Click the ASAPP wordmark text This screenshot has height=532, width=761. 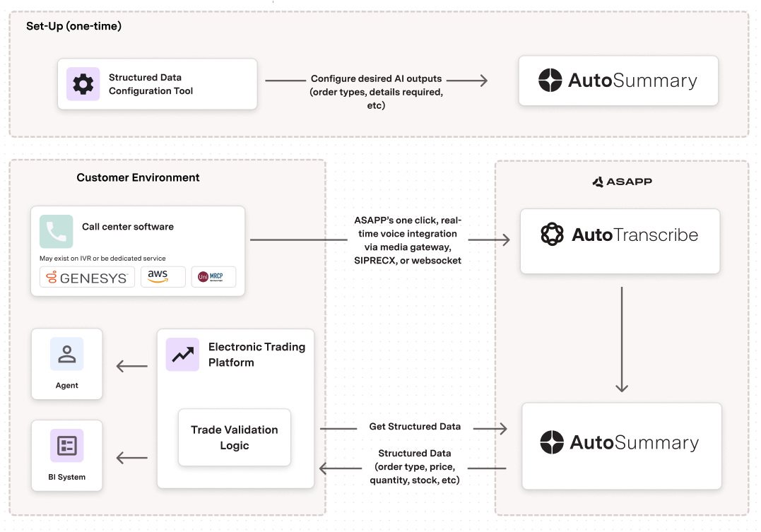pos(629,182)
